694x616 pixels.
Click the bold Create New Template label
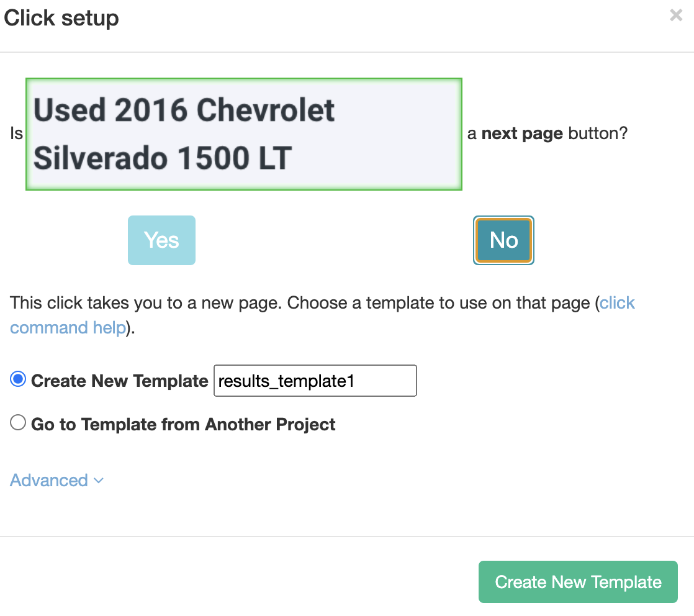pyautogui.click(x=120, y=381)
